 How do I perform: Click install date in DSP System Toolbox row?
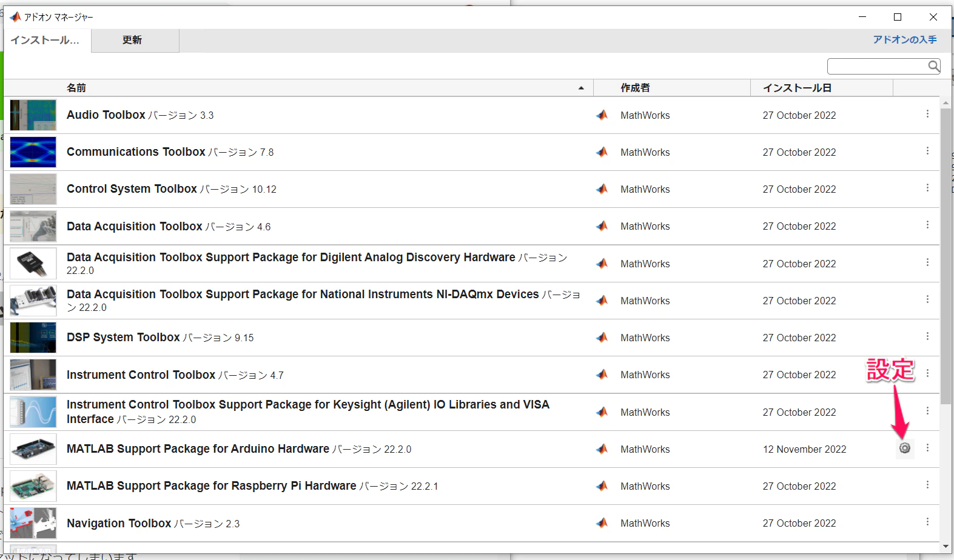pos(799,338)
